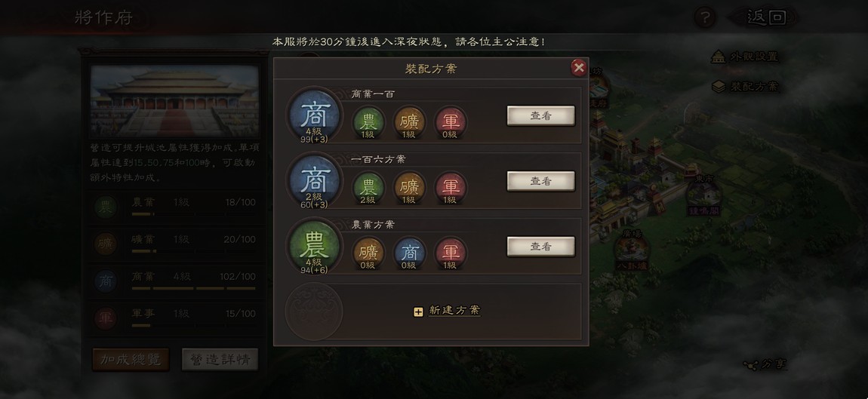The height and width of the screenshot is (399, 868).
Task: Open the 加成總覽 tab
Action: coord(131,359)
